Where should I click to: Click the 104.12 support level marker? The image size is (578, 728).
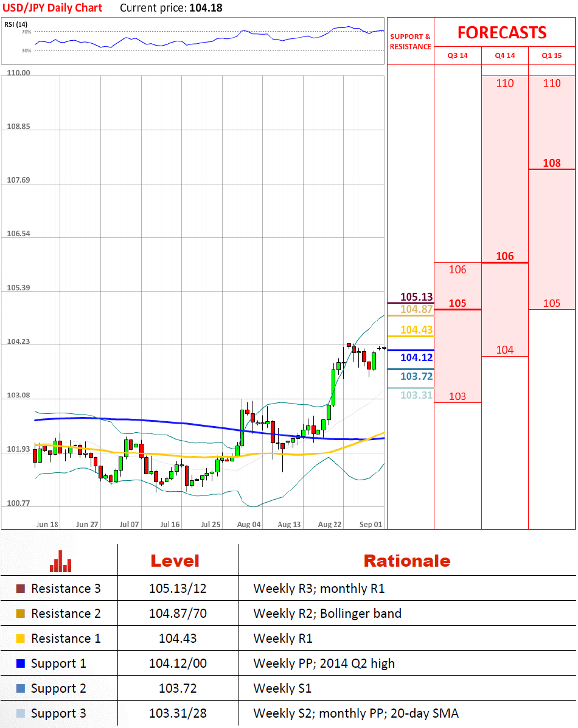[x=416, y=357]
